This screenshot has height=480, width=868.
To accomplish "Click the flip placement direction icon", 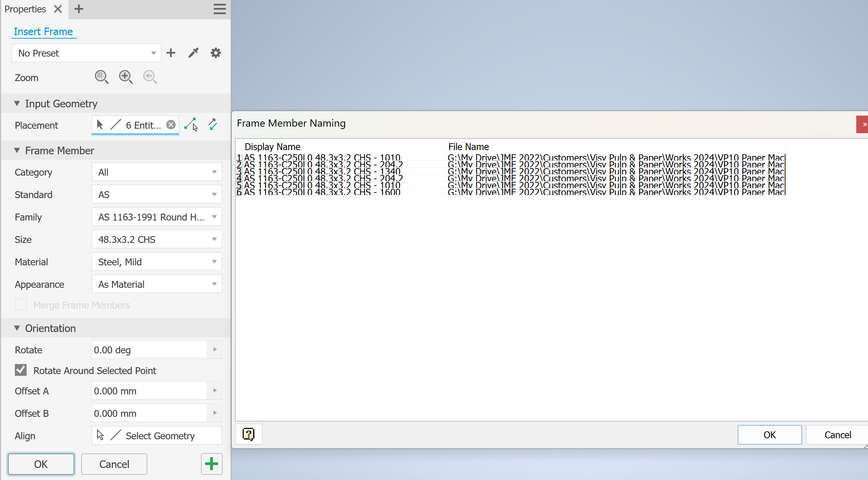I will (x=213, y=125).
